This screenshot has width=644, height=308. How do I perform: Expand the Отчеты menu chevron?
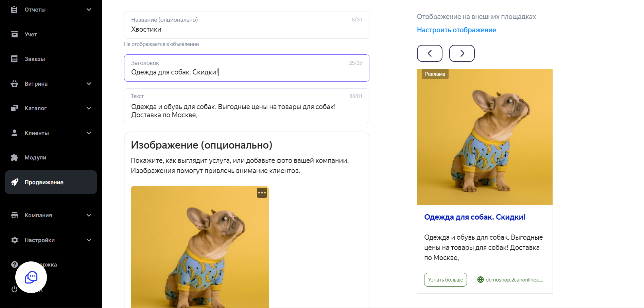tap(89, 10)
